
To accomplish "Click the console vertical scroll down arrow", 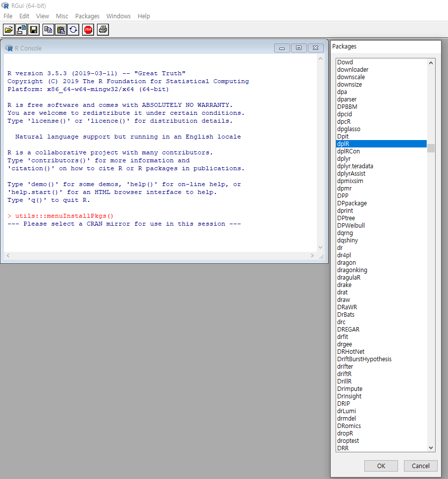I will click(320, 247).
